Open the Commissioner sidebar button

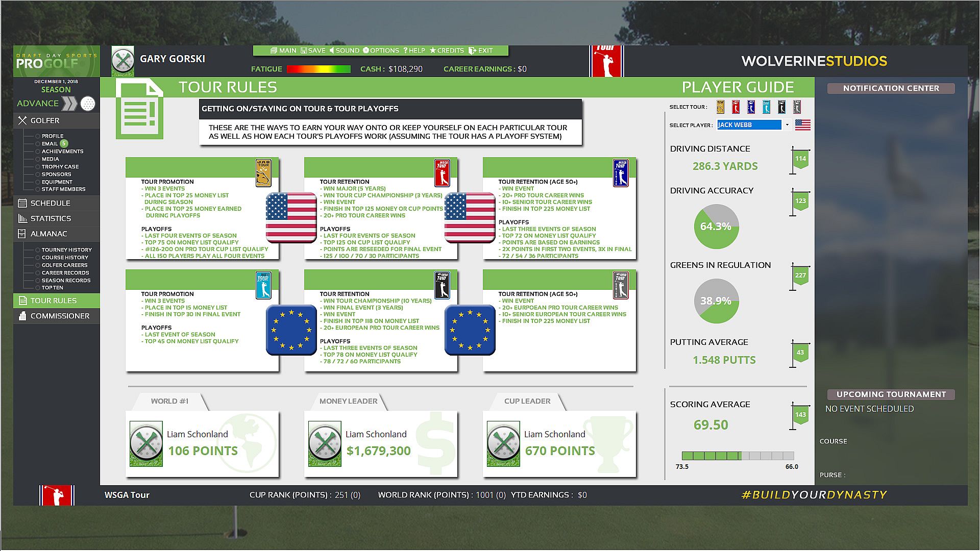(x=56, y=316)
